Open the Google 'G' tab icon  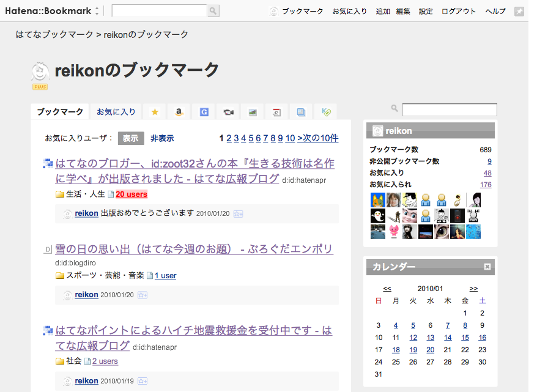[204, 112]
